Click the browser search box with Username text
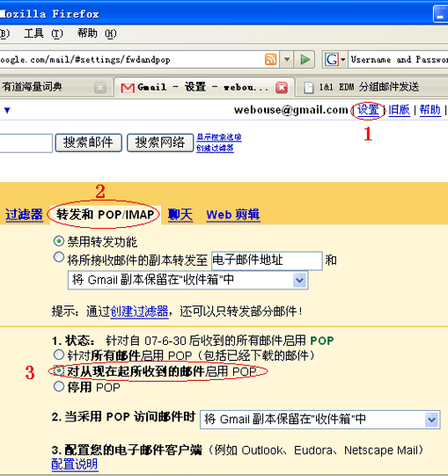Image resolution: width=448 pixels, height=476 pixels. pos(399,59)
